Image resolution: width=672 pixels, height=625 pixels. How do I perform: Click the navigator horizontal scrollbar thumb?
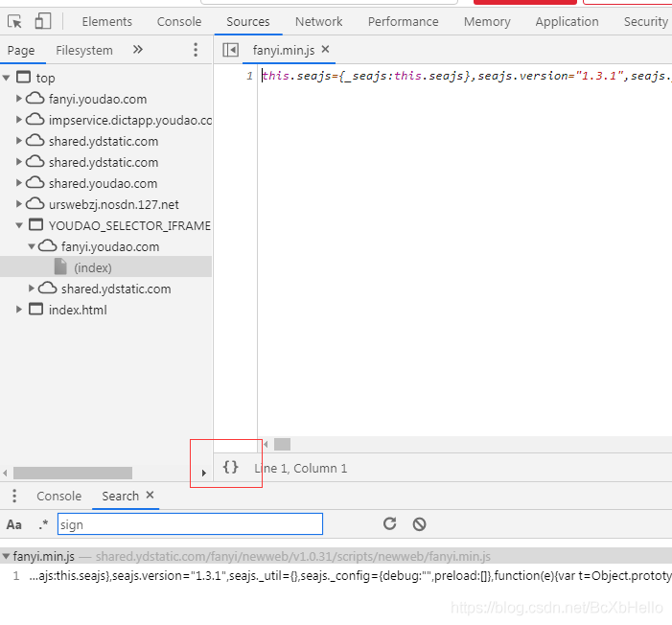pyautogui.click(x=73, y=473)
